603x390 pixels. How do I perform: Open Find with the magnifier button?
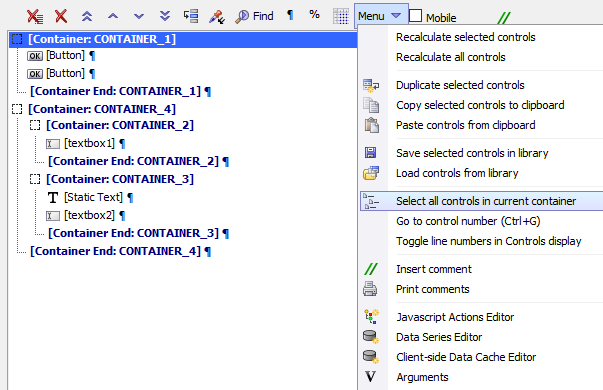(x=254, y=16)
